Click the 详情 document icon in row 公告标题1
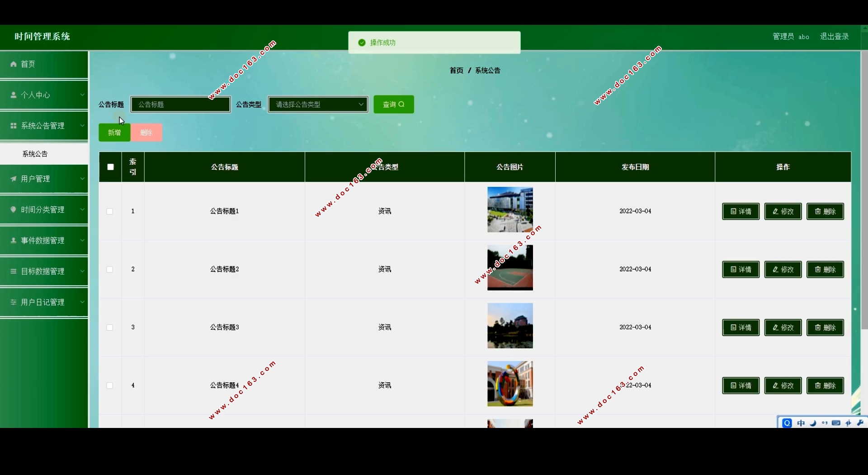The height and width of the screenshot is (475, 868). click(x=733, y=211)
